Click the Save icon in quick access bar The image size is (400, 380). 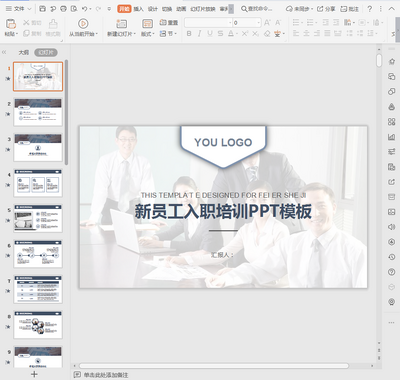coord(42,9)
